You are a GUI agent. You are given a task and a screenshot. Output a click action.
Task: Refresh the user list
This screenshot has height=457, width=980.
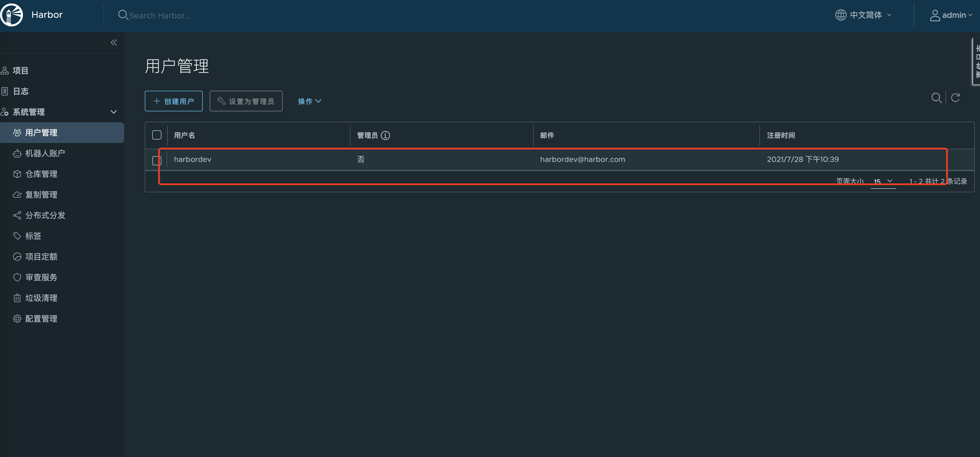click(955, 98)
